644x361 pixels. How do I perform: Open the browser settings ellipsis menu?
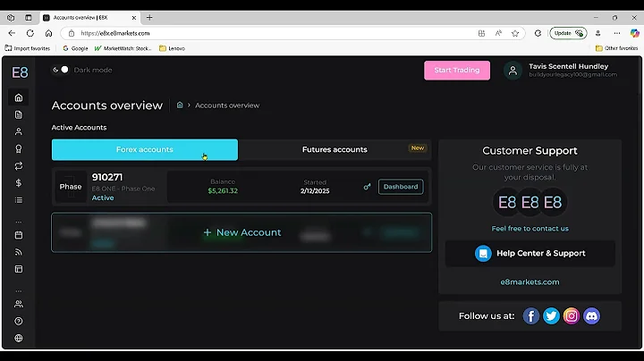(617, 33)
